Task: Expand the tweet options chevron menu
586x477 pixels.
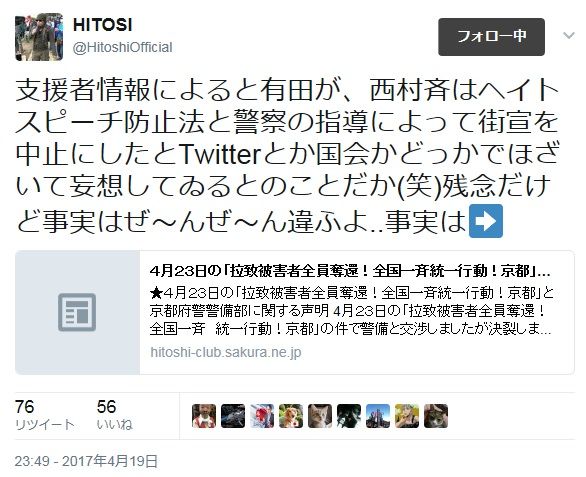Action: click(569, 36)
